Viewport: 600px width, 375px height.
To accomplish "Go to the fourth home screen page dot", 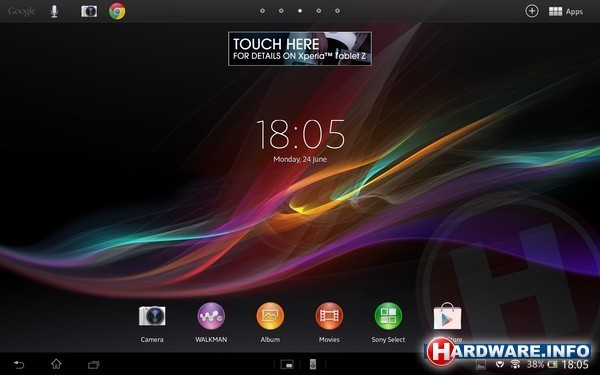I will [x=319, y=11].
